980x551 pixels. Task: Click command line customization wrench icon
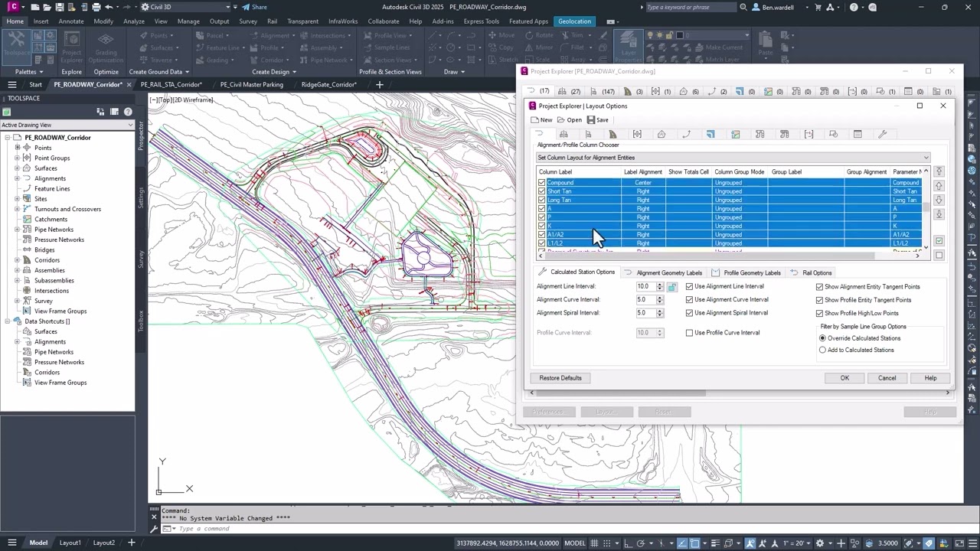155,529
